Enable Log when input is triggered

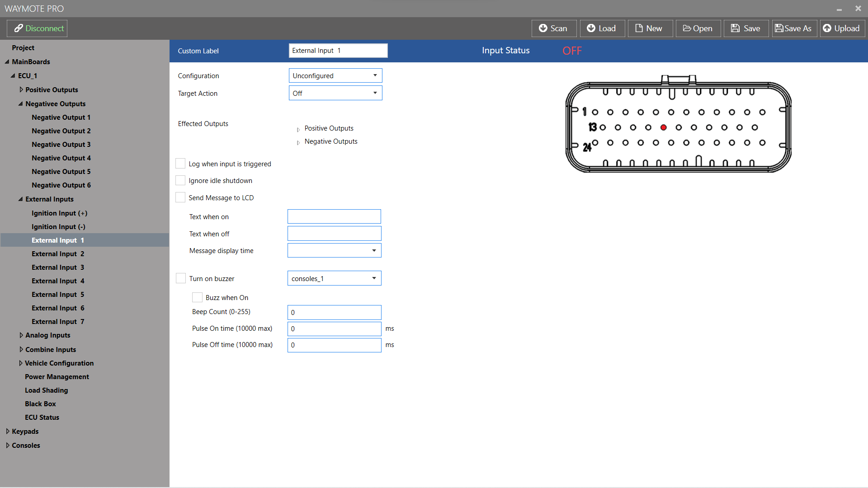point(180,164)
